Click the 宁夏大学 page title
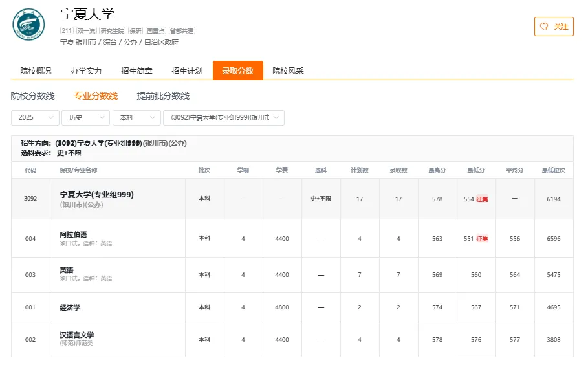Image resolution: width=588 pixels, height=367 pixels. [87, 14]
